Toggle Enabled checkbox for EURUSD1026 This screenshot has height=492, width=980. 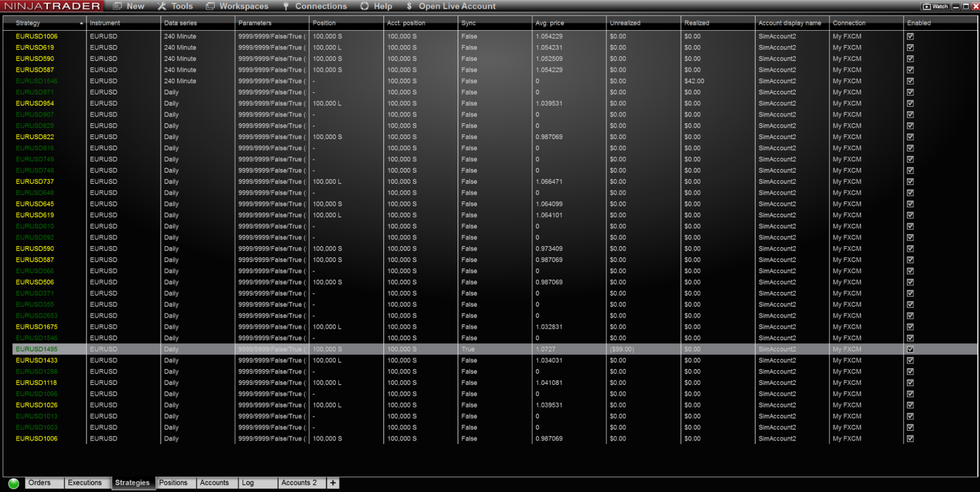[910, 405]
